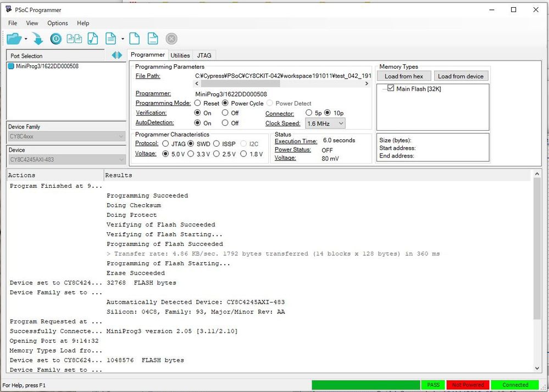Program the device with the blue arrow icon
The width and height of the screenshot is (549, 392).
37,38
